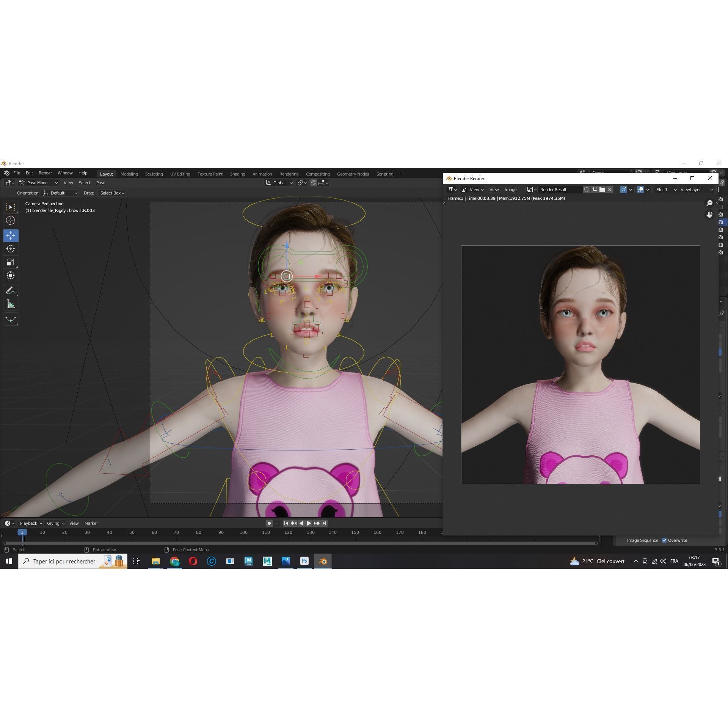Activate the Annotate tool
Viewport: 728px width, 728px height.
[x=11, y=290]
